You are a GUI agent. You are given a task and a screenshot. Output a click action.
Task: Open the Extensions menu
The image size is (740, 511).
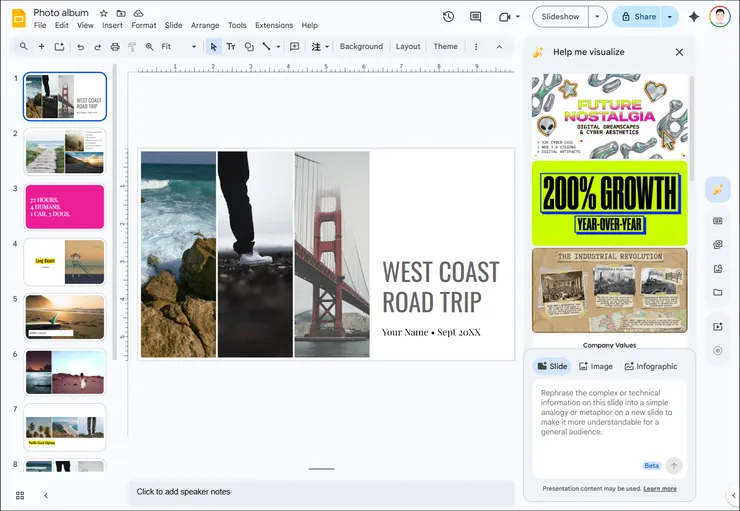[274, 25]
